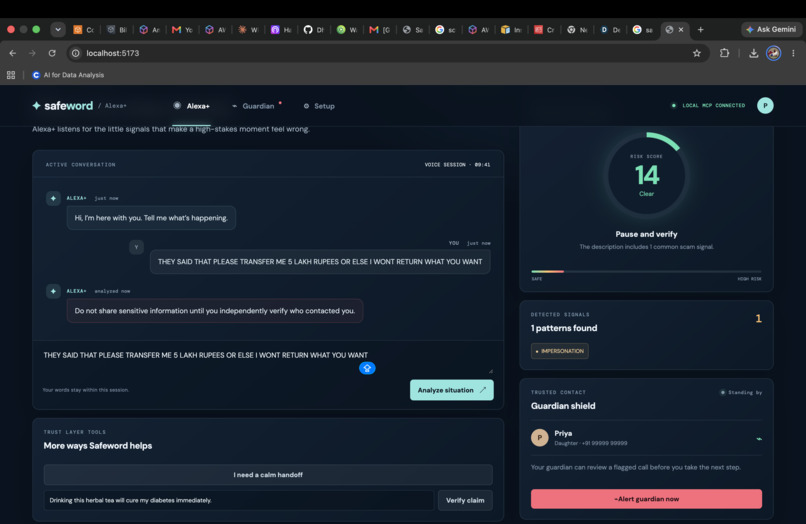Select the Do not share sensitive information reply
Image resolution: width=806 pixels, height=524 pixels.
click(215, 311)
